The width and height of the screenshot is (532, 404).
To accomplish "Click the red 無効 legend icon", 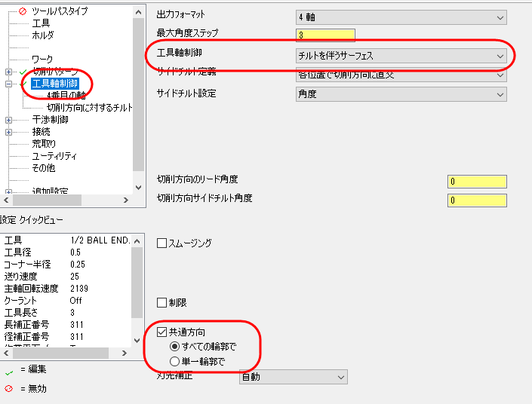I will pos(9,389).
